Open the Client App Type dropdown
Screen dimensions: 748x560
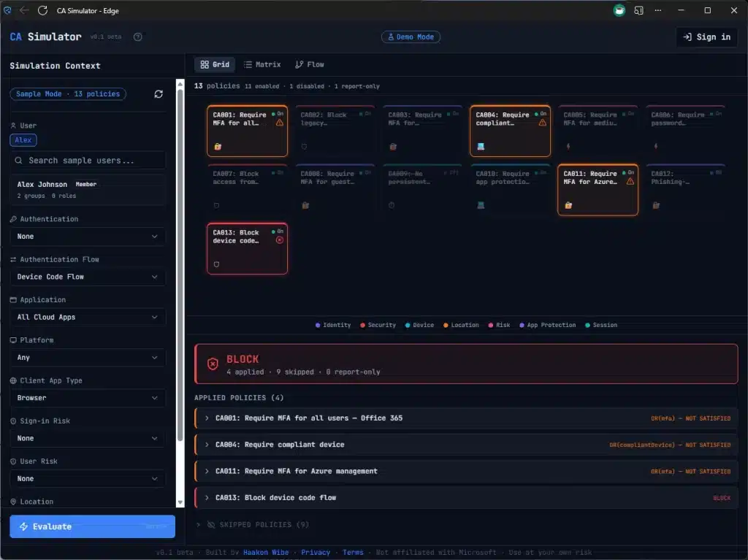[x=88, y=398]
